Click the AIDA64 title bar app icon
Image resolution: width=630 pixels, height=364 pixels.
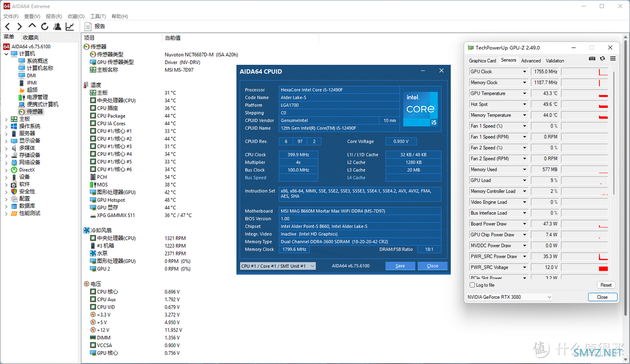pyautogui.click(x=6, y=6)
